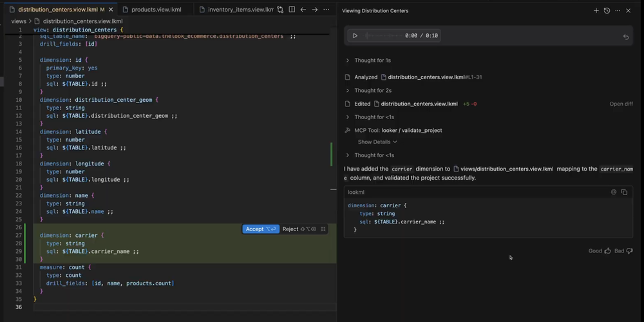
Task: Open chat panel more options ellipsis
Action: click(618, 11)
